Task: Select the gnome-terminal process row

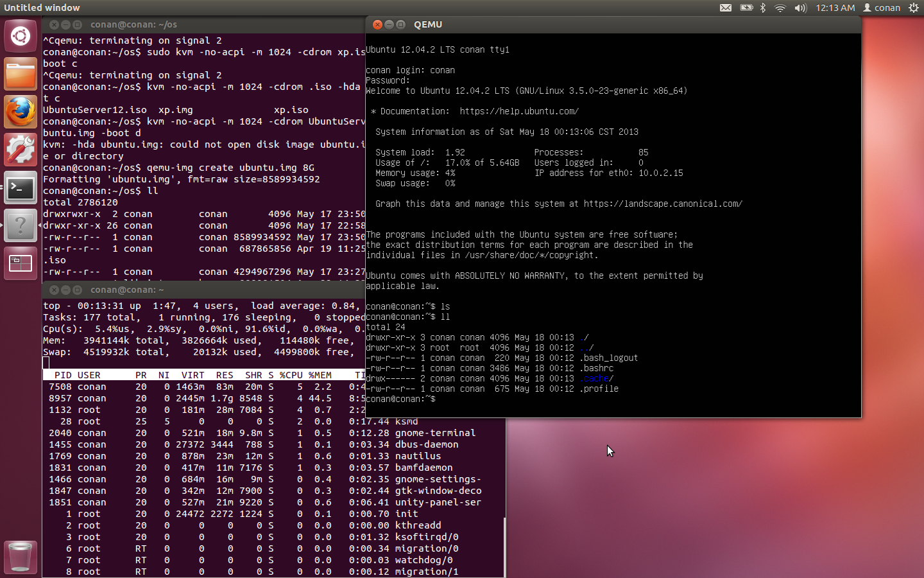Action: [274, 433]
